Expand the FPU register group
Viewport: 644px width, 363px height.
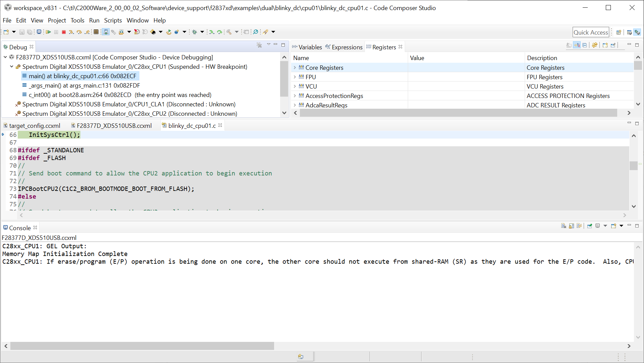point(295,77)
